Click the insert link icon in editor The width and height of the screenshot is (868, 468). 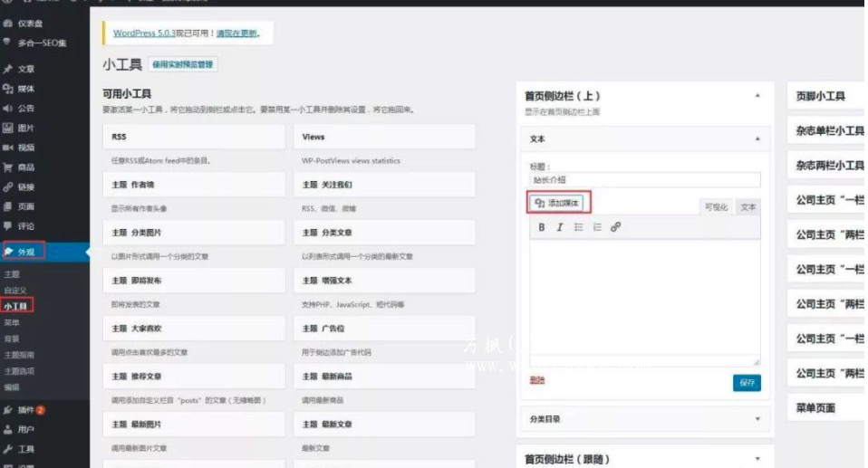[x=616, y=227]
